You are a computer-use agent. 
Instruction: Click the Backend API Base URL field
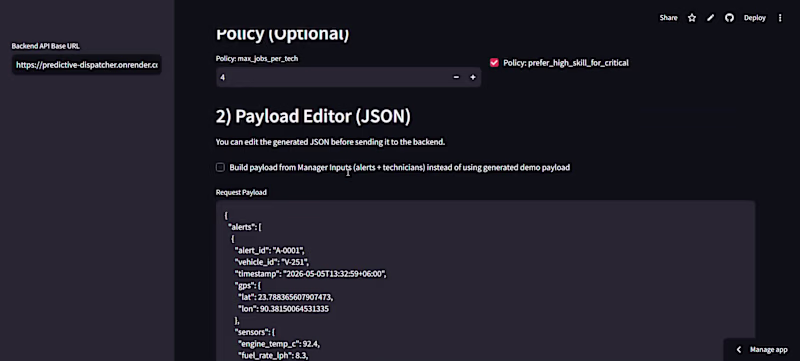(87, 65)
